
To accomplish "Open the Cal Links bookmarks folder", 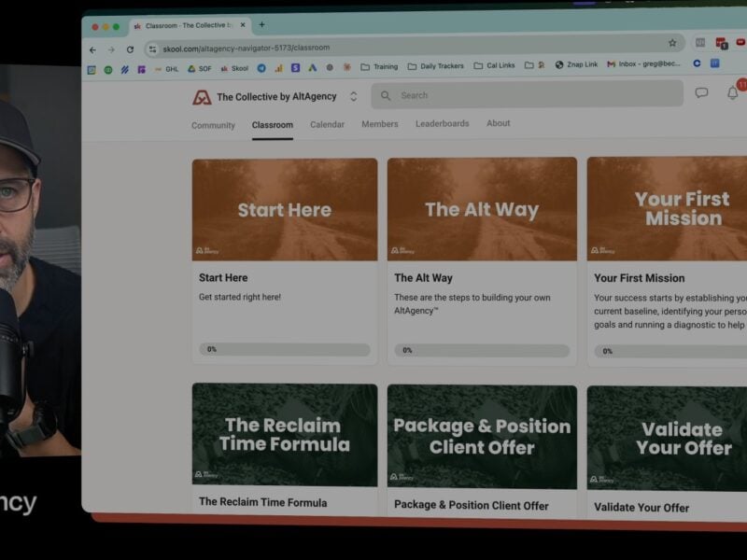I will click(x=494, y=65).
